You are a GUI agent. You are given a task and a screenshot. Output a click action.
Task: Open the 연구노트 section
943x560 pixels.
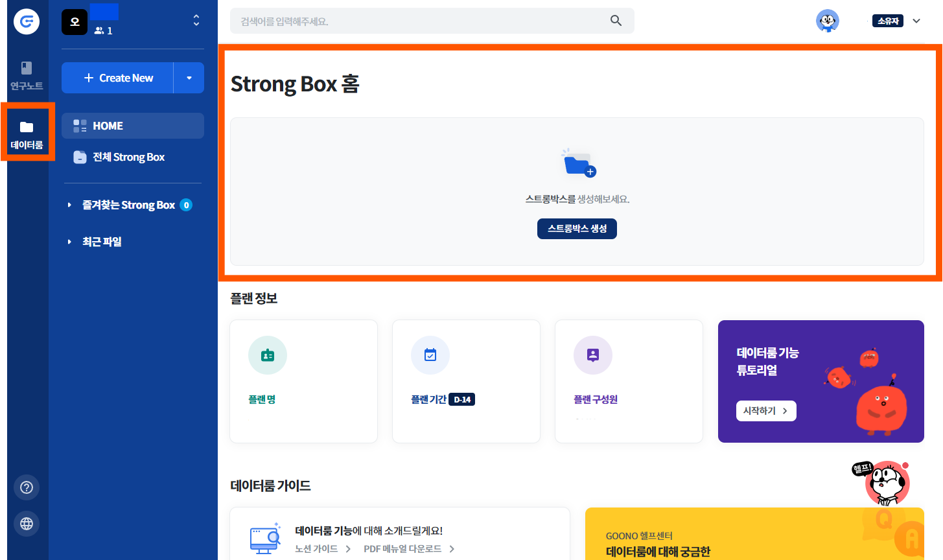click(27, 76)
